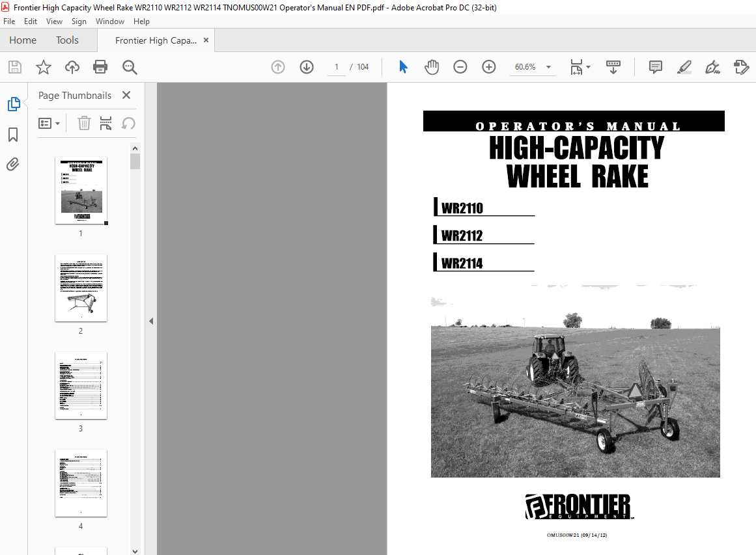Switch to the Home tab
The width and height of the screenshot is (756, 555).
click(23, 40)
